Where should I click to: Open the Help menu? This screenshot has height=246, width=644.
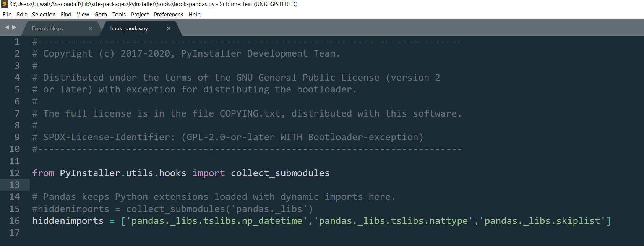tap(194, 15)
